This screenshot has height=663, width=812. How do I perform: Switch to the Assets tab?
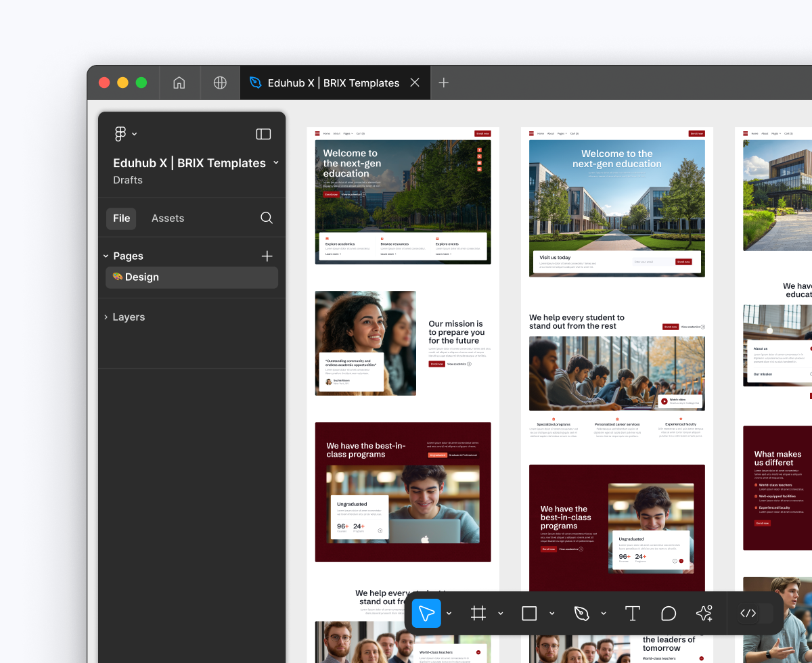[166, 218]
